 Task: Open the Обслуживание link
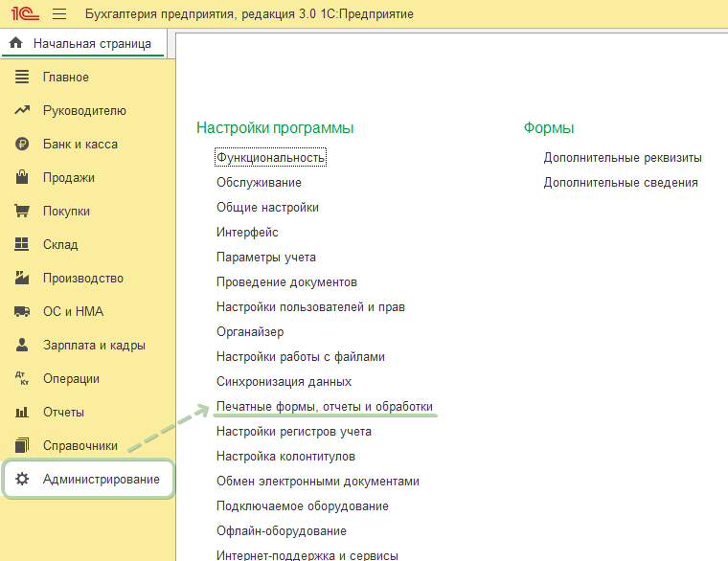[x=259, y=183]
